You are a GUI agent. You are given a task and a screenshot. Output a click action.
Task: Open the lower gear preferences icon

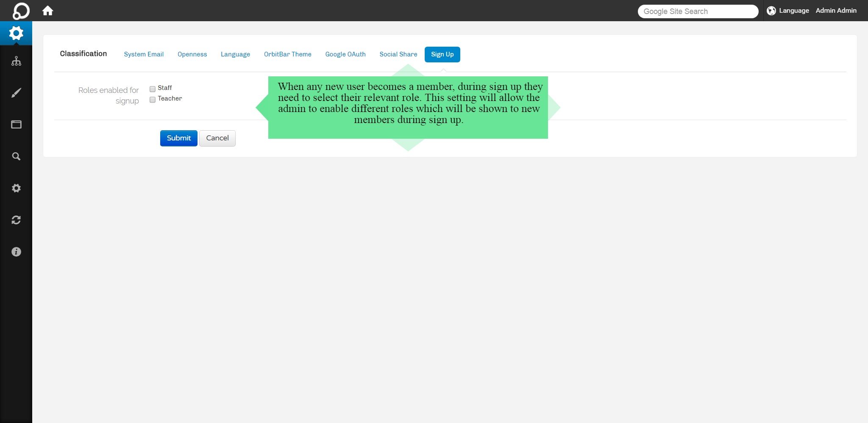point(16,188)
